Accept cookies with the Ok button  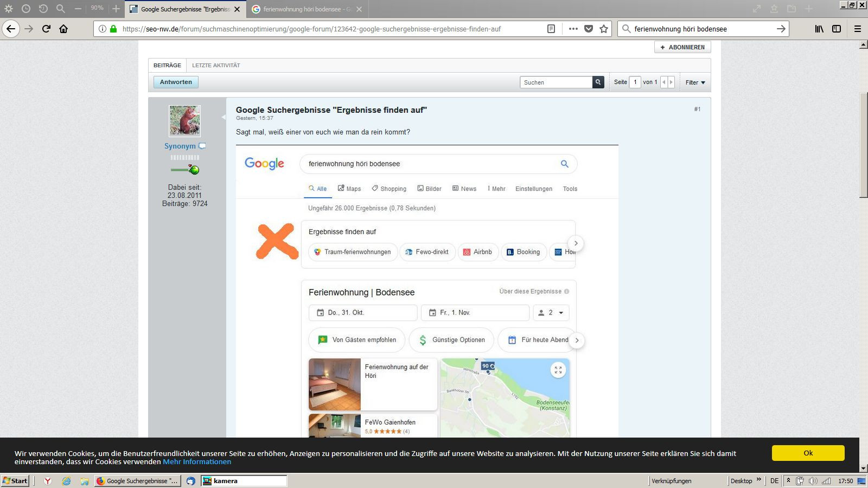point(808,453)
